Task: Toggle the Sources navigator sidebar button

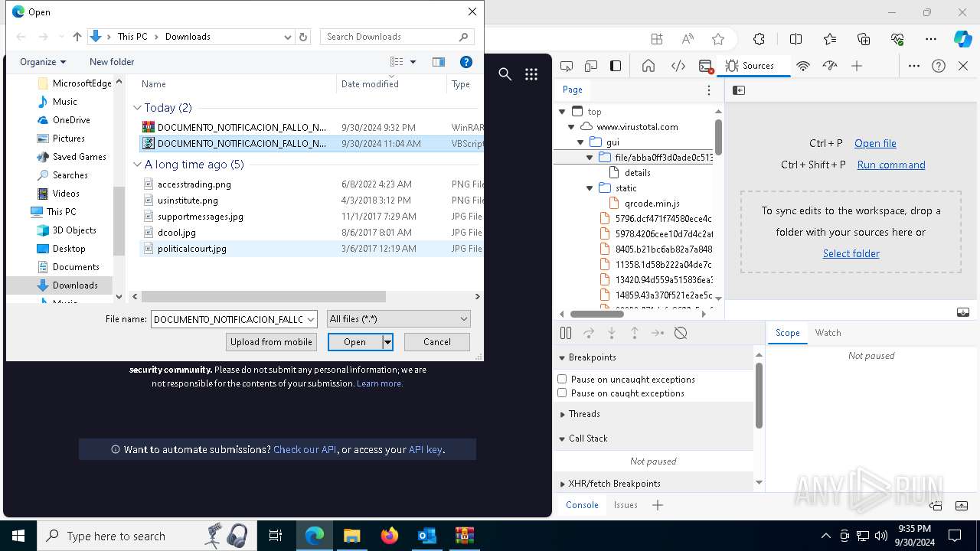Action: (x=739, y=90)
